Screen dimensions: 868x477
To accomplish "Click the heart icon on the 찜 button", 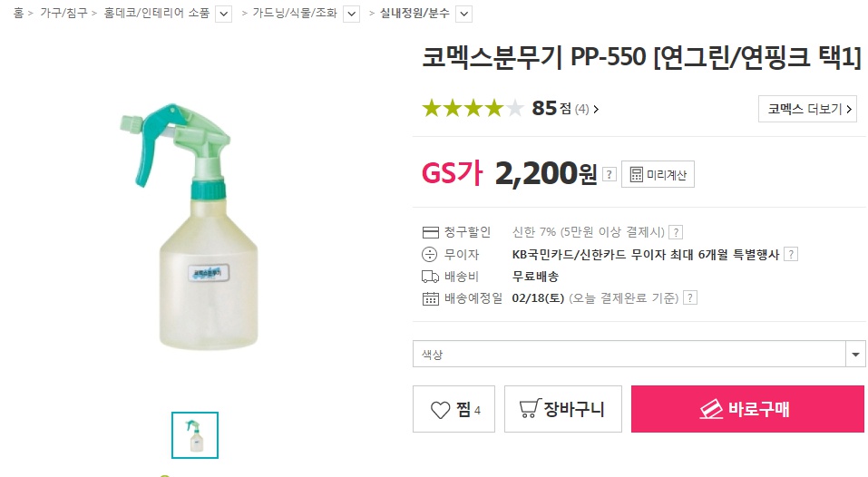I will [440, 410].
